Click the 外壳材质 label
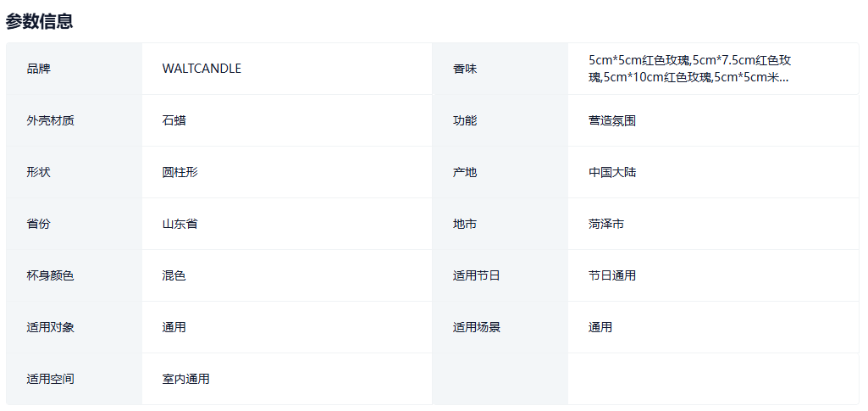This screenshot has height=411, width=868. tap(51, 120)
